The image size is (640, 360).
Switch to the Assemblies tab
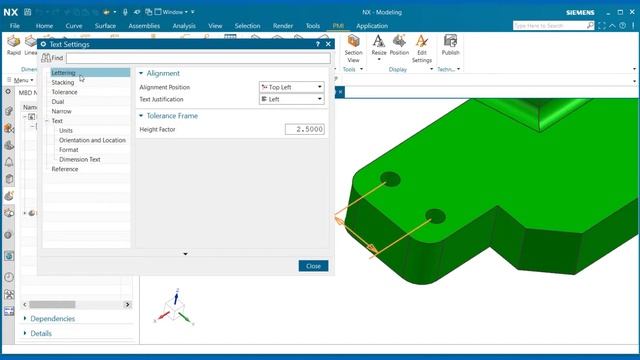[x=144, y=26]
